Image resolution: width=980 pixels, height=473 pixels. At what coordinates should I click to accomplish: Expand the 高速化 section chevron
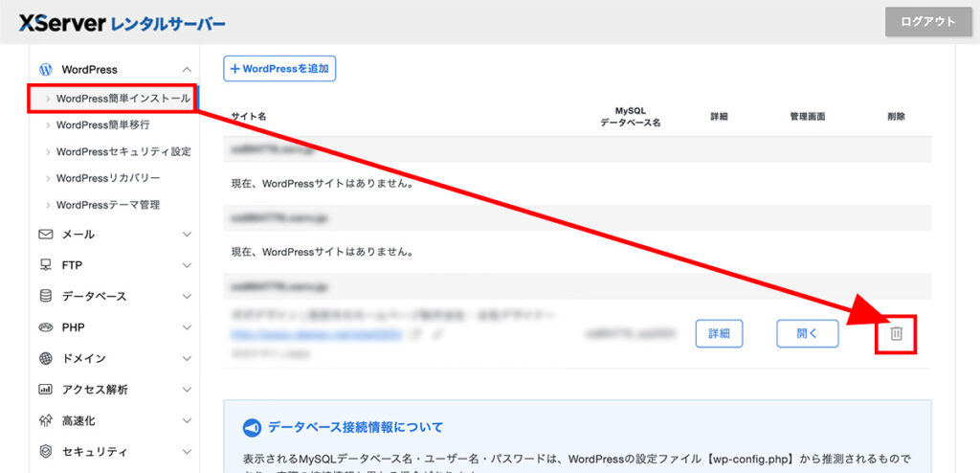point(187,420)
